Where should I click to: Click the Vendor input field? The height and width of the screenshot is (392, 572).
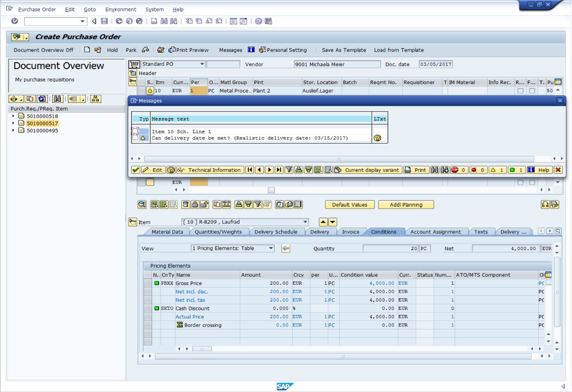337,64
